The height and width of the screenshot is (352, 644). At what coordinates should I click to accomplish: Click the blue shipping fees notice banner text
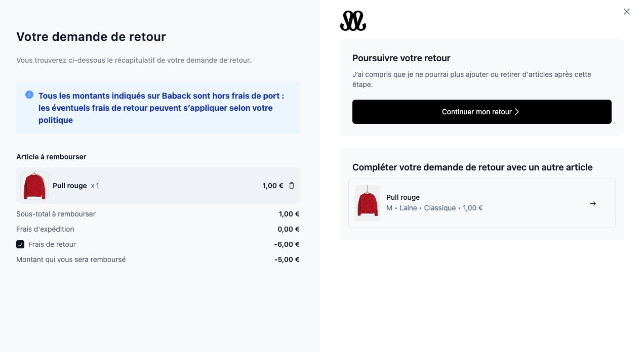click(x=162, y=108)
